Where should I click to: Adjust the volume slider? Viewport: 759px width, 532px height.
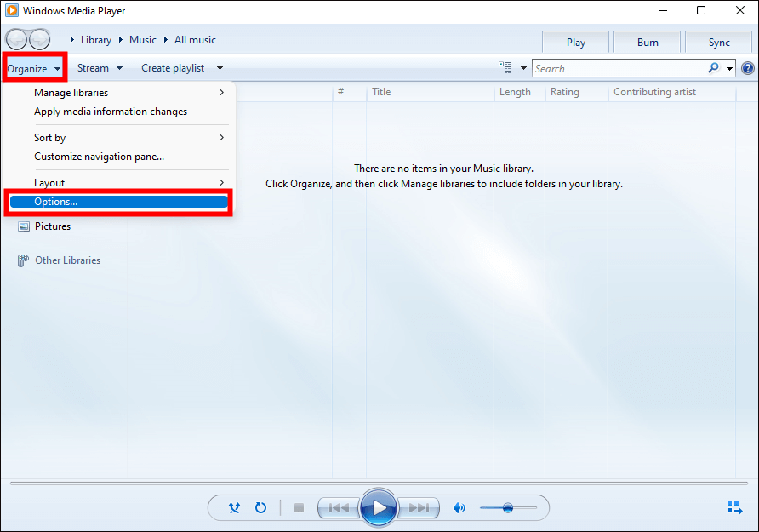(508, 508)
